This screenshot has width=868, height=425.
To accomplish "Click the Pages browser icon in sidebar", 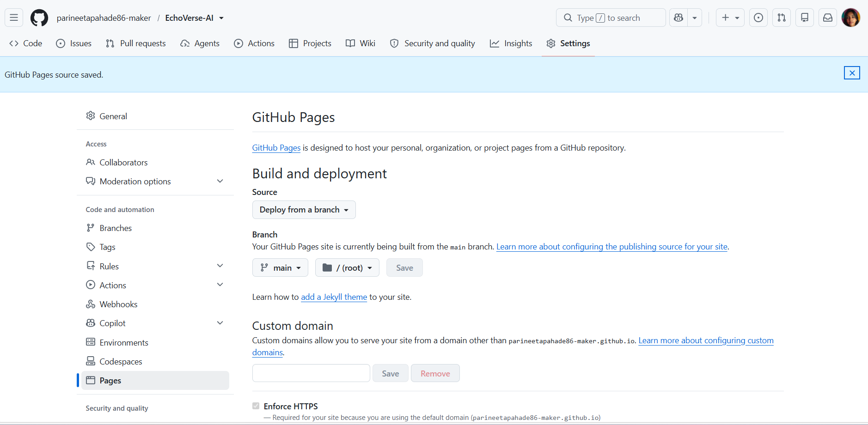I will coord(91,380).
